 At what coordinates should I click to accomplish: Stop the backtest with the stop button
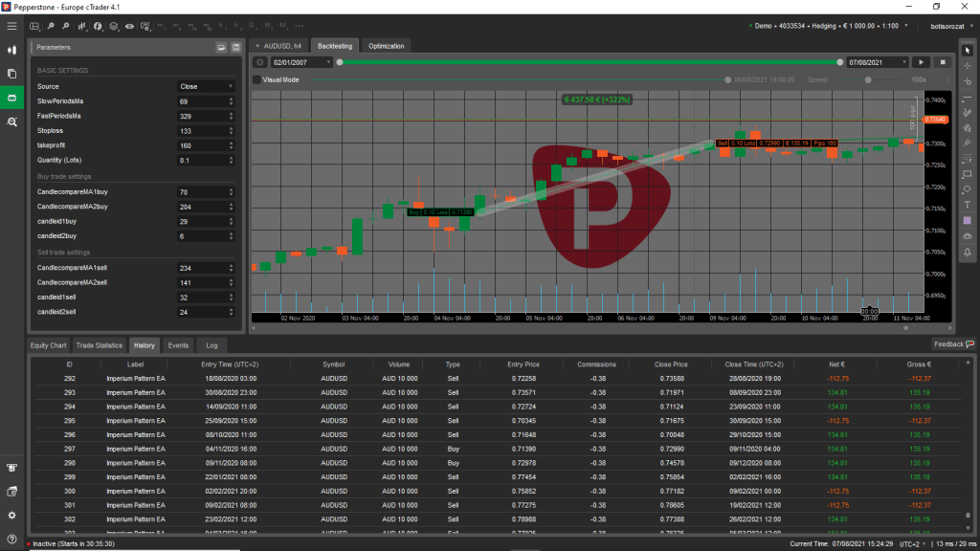(942, 62)
